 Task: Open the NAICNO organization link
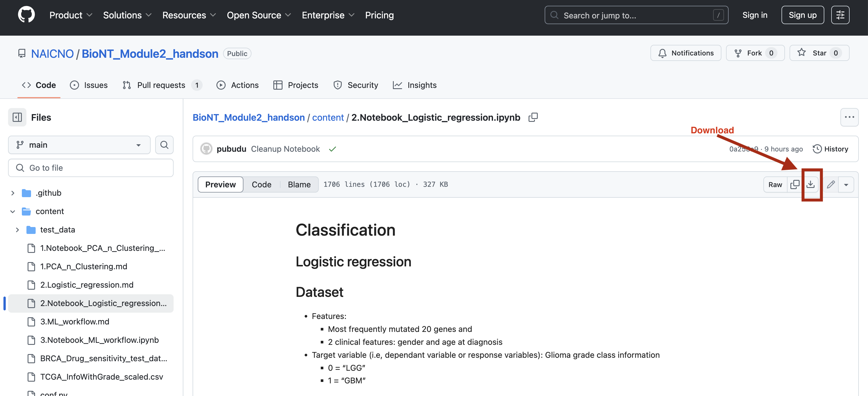52,53
